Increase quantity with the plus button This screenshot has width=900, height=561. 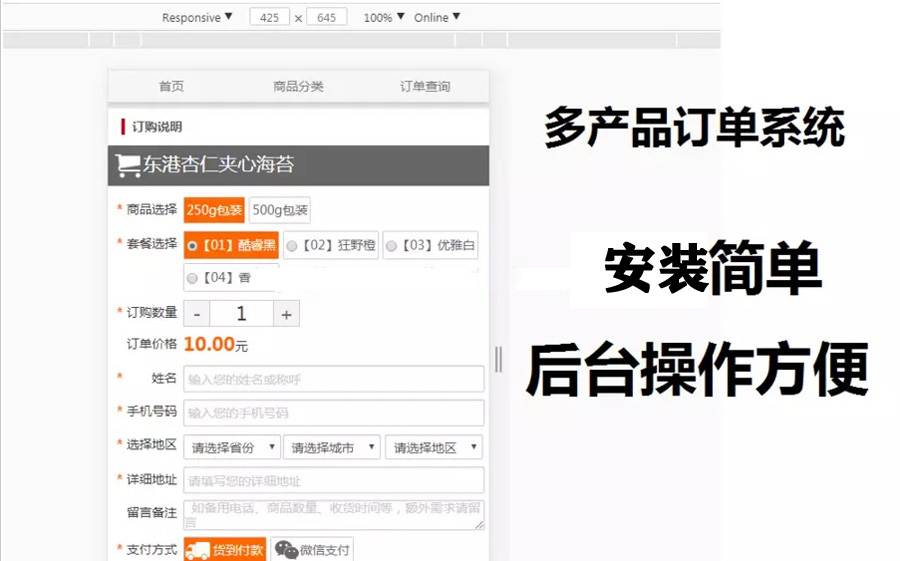point(286,314)
